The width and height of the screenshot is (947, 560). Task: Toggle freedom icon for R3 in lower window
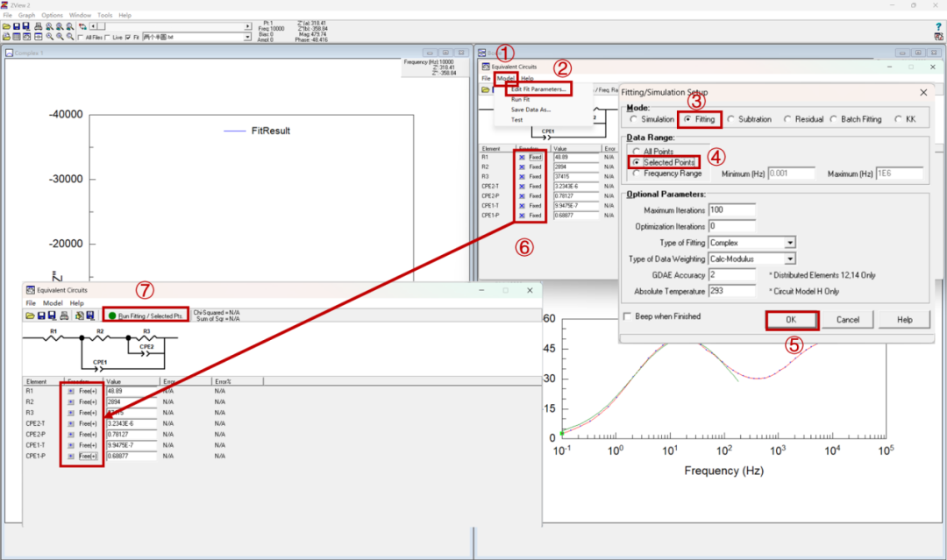(71, 413)
